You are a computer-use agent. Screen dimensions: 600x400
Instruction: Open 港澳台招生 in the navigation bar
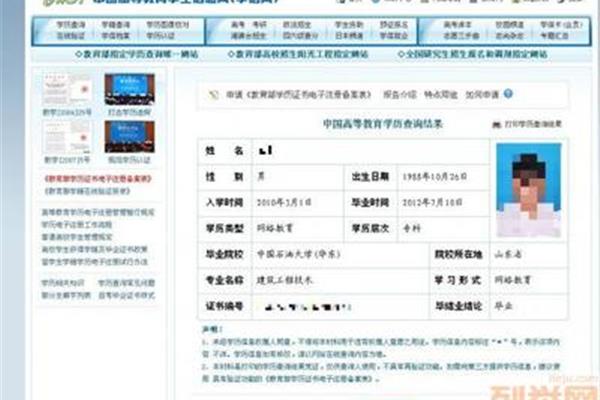click(248, 36)
